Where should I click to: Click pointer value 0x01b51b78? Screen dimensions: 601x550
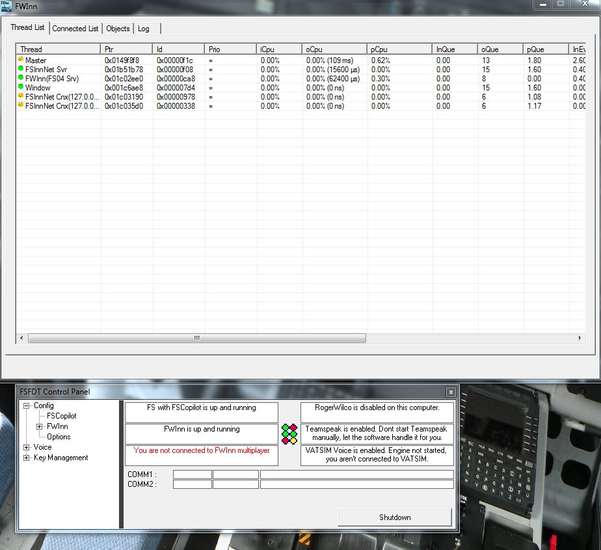pyautogui.click(x=124, y=69)
